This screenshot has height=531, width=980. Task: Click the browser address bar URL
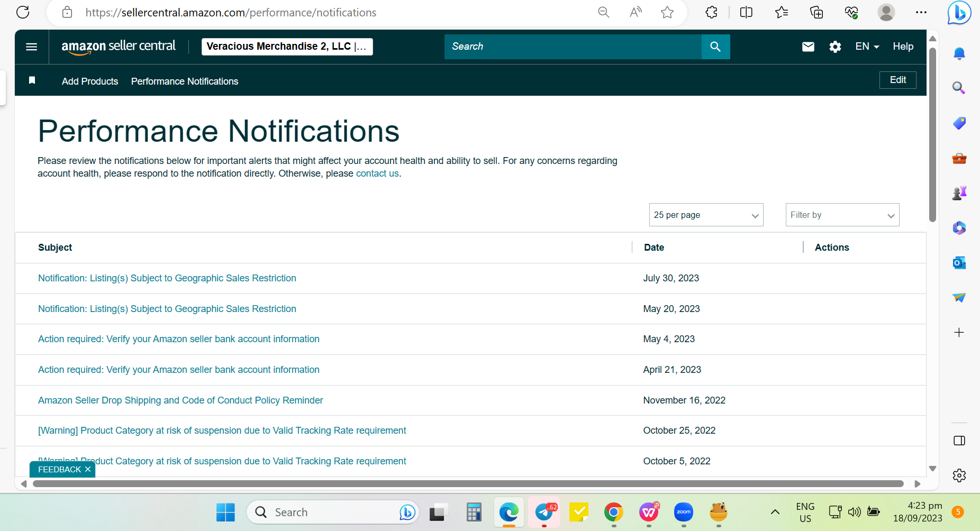(231, 13)
